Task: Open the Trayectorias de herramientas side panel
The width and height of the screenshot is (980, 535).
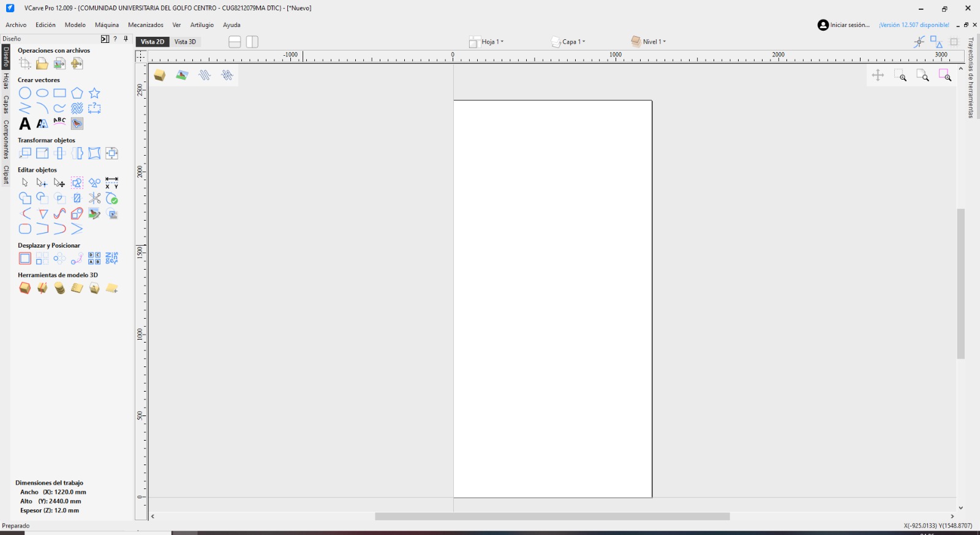Action: pos(971,78)
